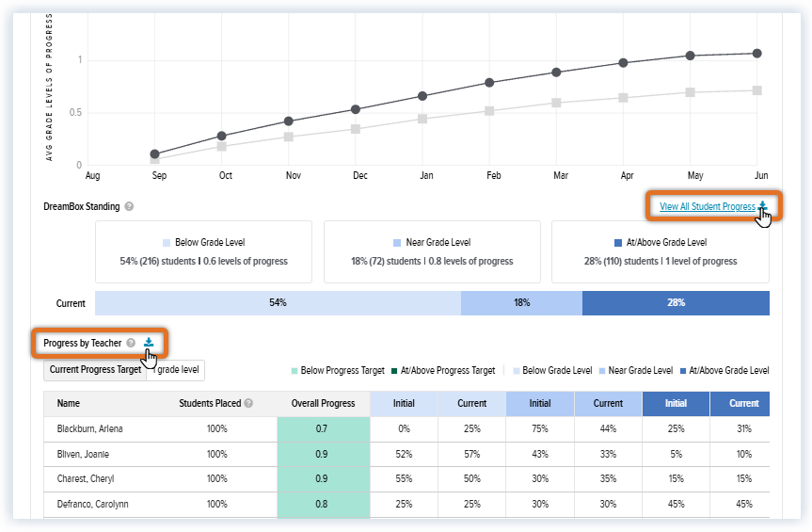Open the View All Student Progress link
This screenshot has height=532, width=812.
(x=708, y=207)
